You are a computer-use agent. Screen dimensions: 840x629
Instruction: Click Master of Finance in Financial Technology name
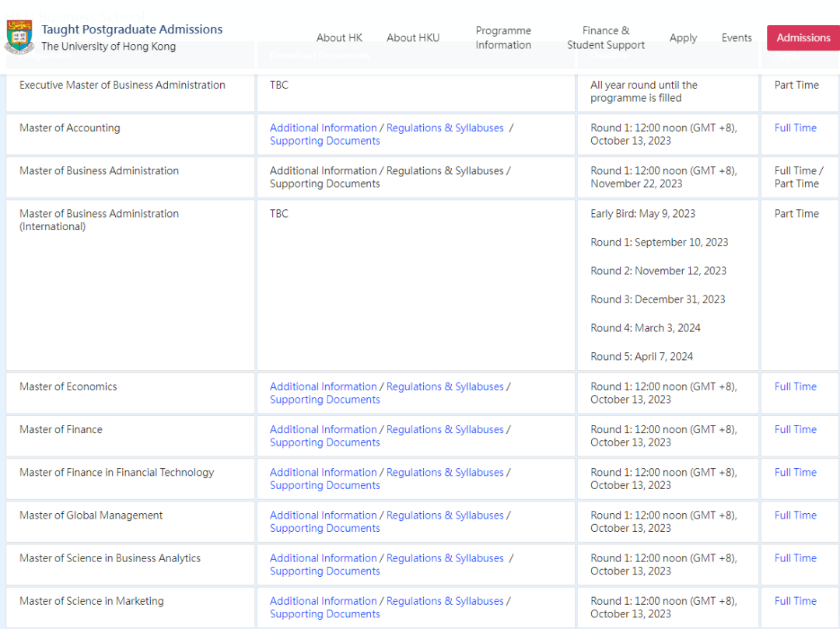117,472
